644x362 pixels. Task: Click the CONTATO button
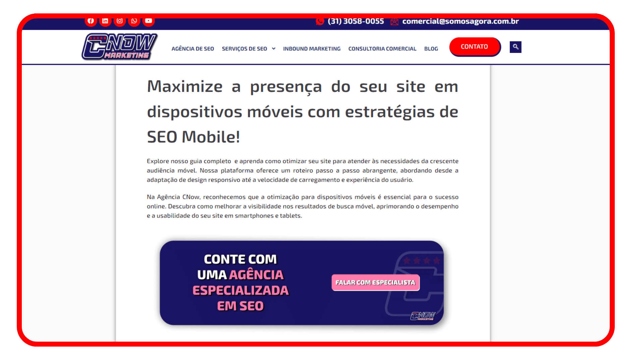(475, 46)
